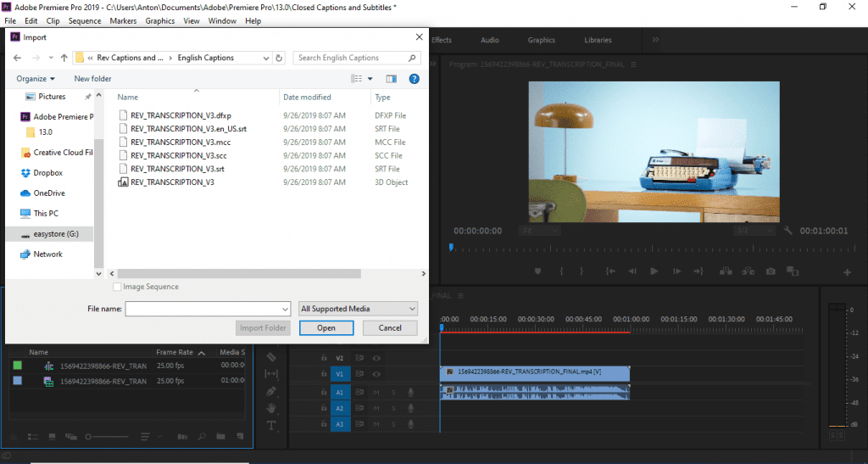This screenshot has height=464, width=868.
Task: Open the view options dropdown arrow
Action: pyautogui.click(x=370, y=79)
